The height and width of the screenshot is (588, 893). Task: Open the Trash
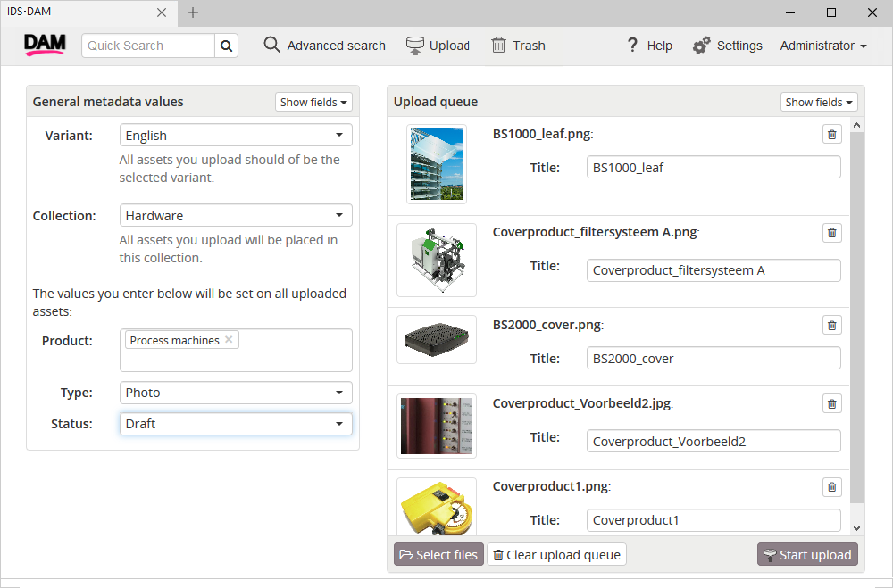click(518, 46)
